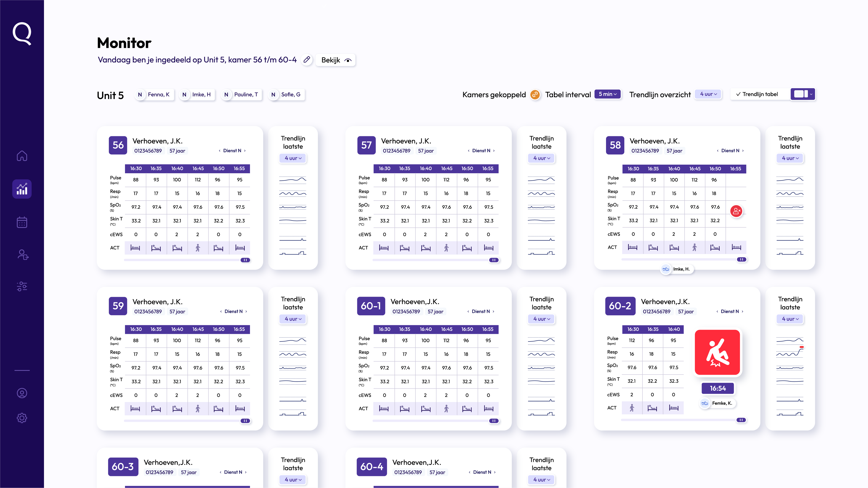
Task: Click the pencil edit icon beside room assignment
Action: (x=306, y=60)
